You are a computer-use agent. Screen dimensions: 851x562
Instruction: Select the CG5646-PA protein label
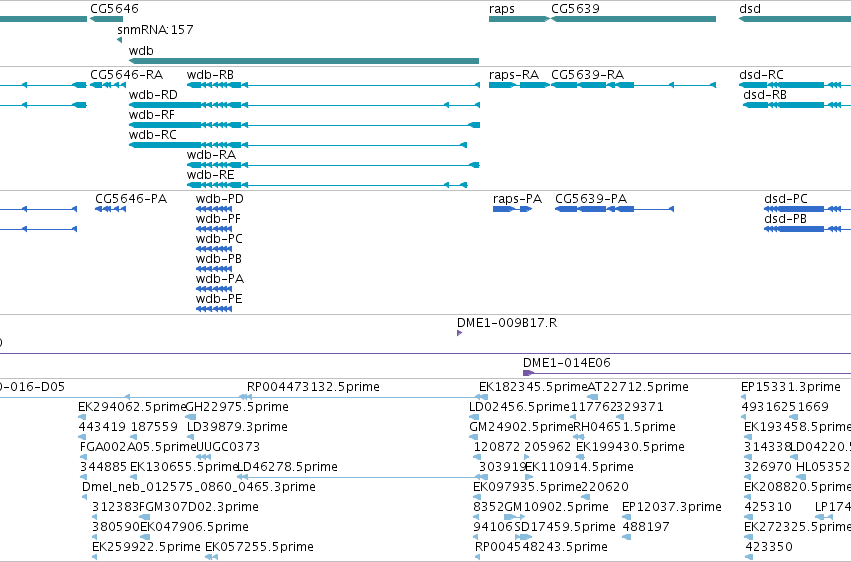[131, 199]
